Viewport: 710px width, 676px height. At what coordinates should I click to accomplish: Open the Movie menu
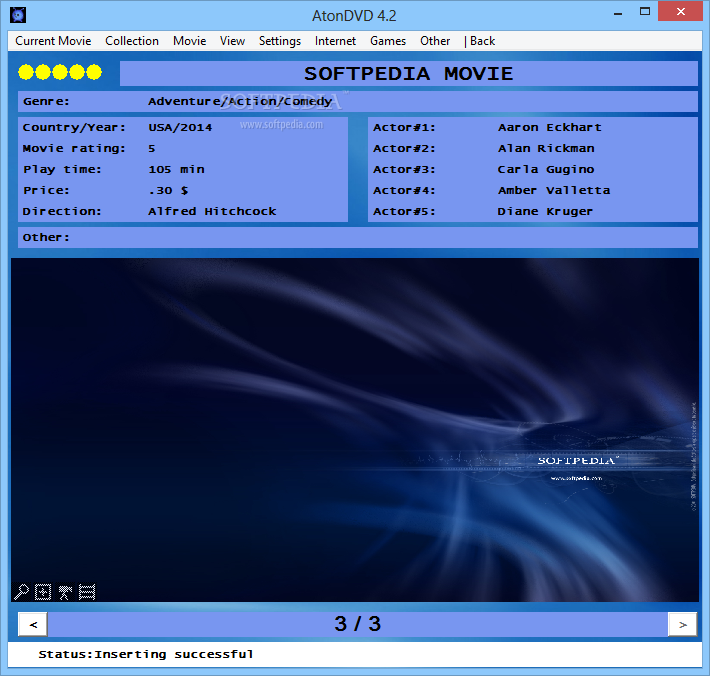tap(189, 41)
